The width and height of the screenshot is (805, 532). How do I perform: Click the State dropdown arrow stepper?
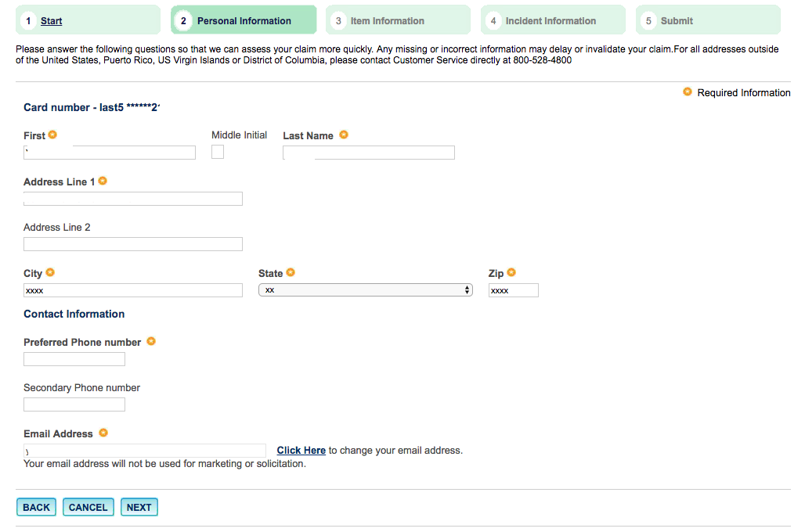467,290
